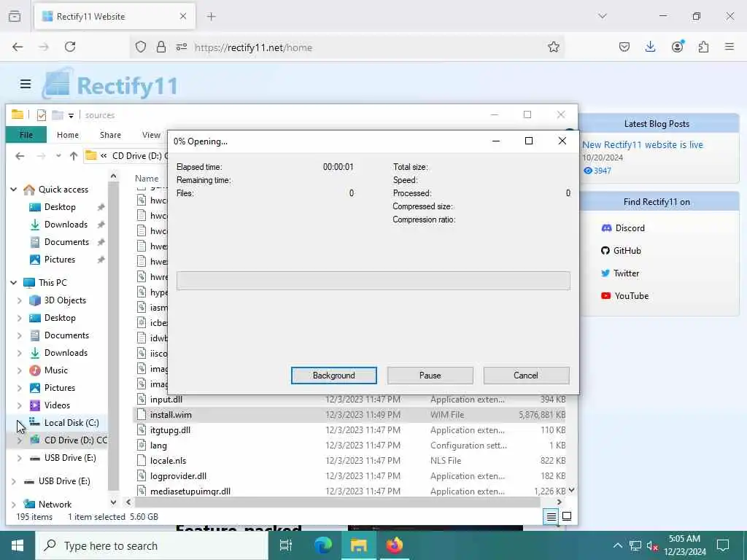Image resolution: width=747 pixels, height=560 pixels.
Task: Open the YouTube link
Action: [x=625, y=296]
